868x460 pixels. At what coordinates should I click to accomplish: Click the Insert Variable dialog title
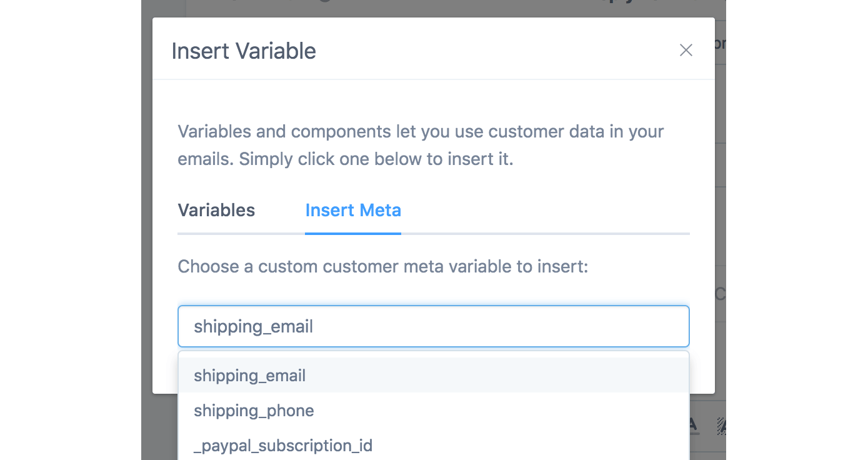[244, 51]
